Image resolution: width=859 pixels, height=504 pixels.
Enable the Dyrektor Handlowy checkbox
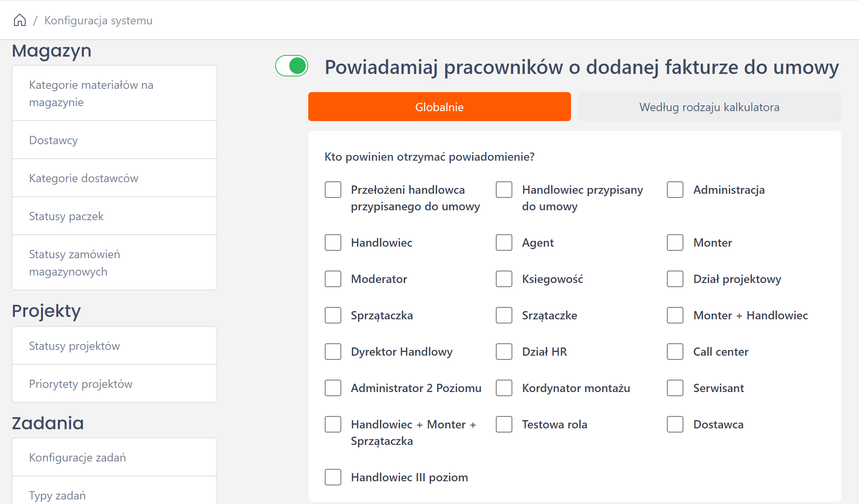[x=333, y=352]
